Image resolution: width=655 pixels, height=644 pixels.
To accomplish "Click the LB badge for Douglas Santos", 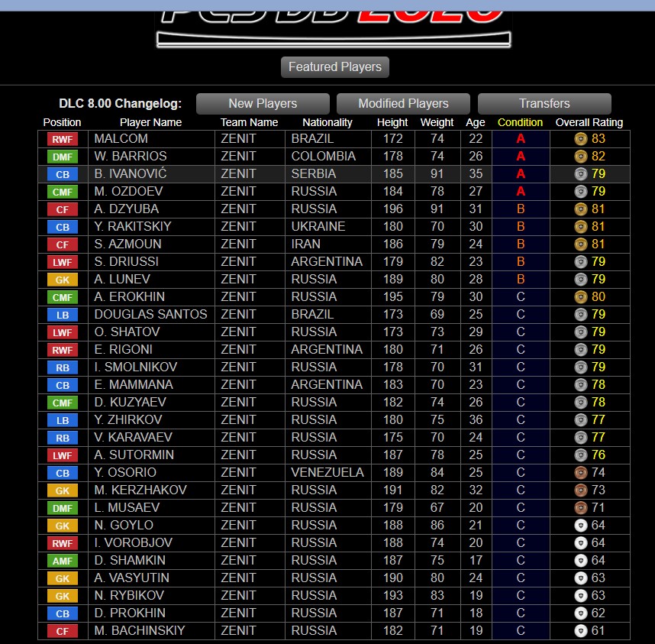I will [x=63, y=315].
